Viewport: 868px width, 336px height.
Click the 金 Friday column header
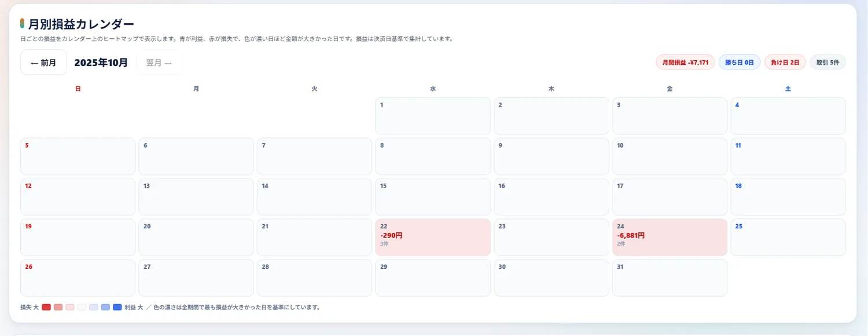[670, 89]
